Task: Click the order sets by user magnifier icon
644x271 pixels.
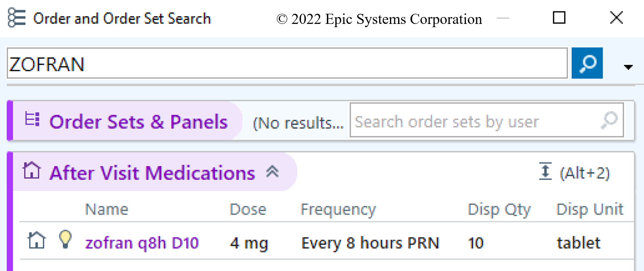Action: click(609, 120)
